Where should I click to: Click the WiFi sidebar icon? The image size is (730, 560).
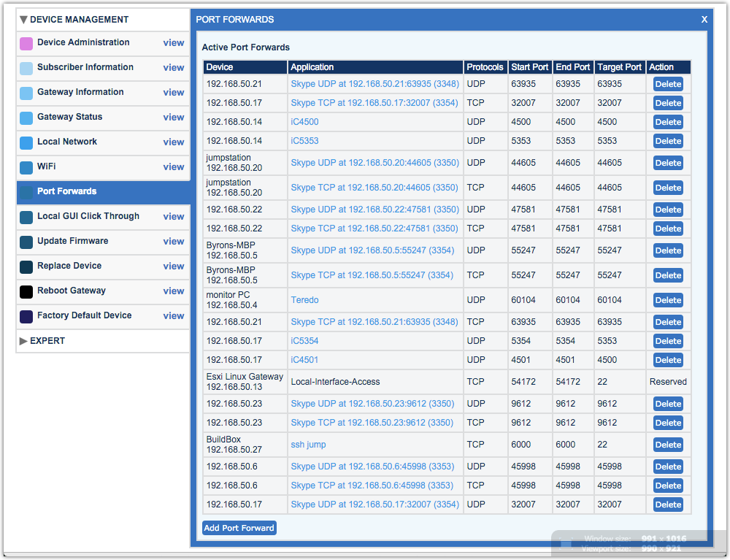click(x=26, y=166)
